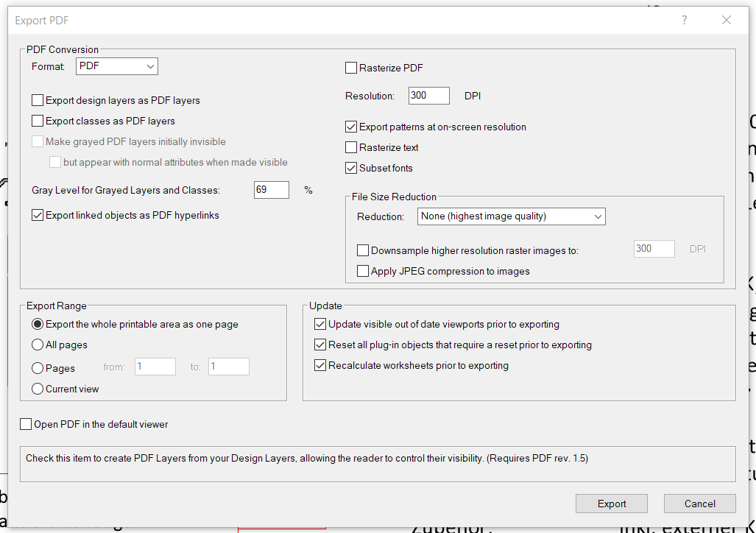Viewport: 756px width, 533px height.
Task: Enable Downsample higher resolution raster images
Action: click(363, 250)
